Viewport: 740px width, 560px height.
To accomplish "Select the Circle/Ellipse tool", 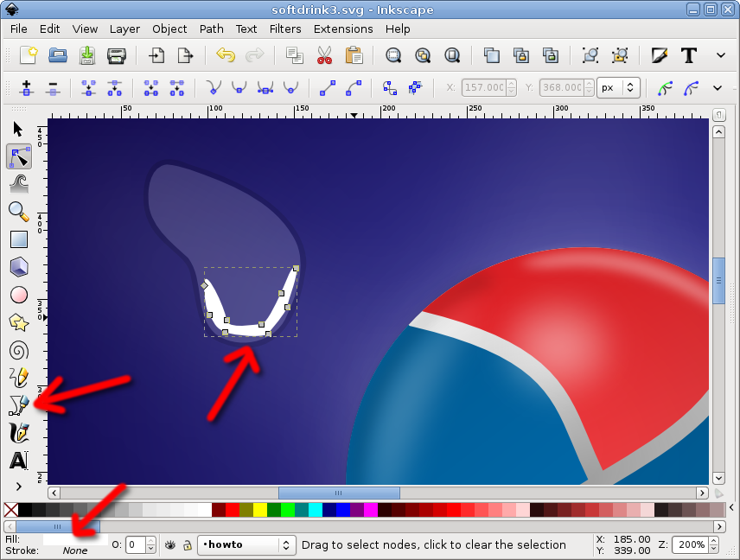I will [x=19, y=295].
